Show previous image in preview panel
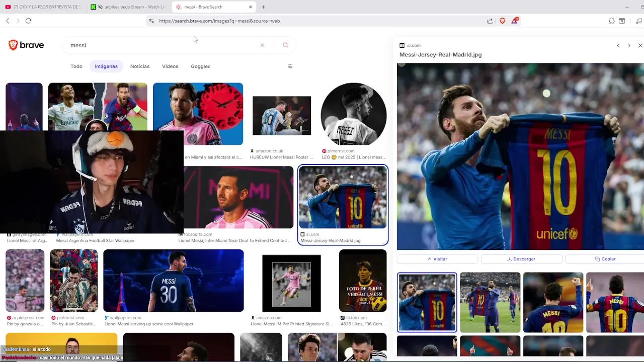 click(x=618, y=46)
